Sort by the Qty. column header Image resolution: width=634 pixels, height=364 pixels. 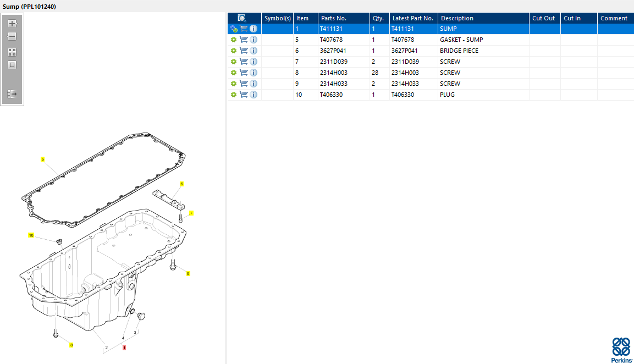379,18
